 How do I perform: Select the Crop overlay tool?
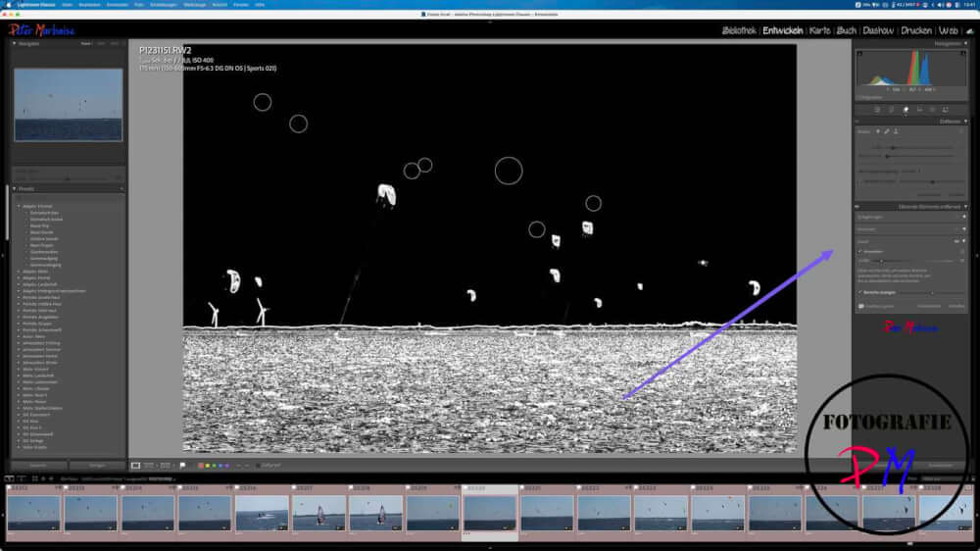891,110
